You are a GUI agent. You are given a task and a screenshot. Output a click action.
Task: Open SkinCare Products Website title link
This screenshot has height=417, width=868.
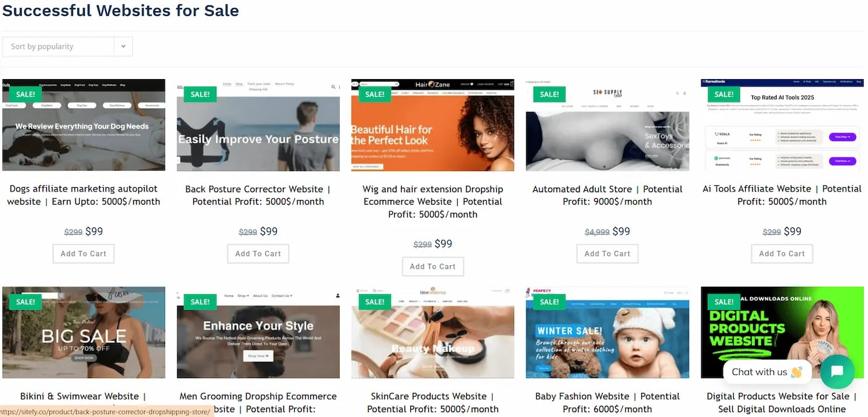tap(432, 402)
